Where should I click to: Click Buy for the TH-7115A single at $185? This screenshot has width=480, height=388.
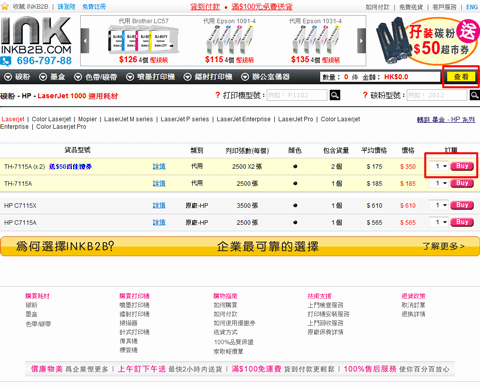pos(462,183)
